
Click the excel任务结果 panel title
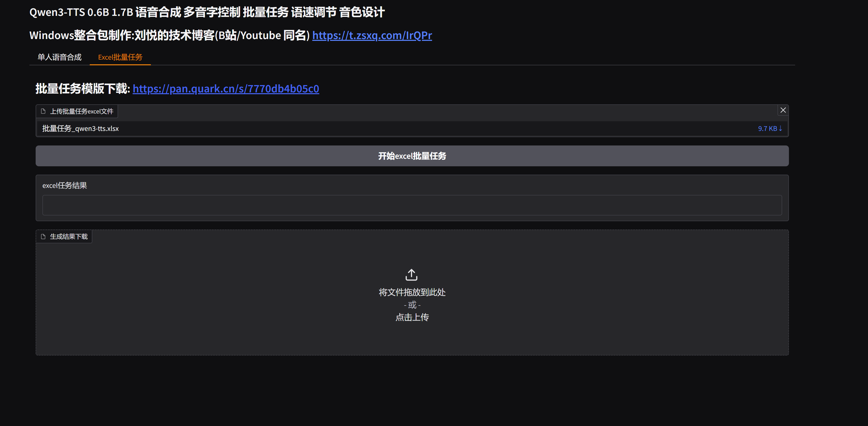click(65, 185)
